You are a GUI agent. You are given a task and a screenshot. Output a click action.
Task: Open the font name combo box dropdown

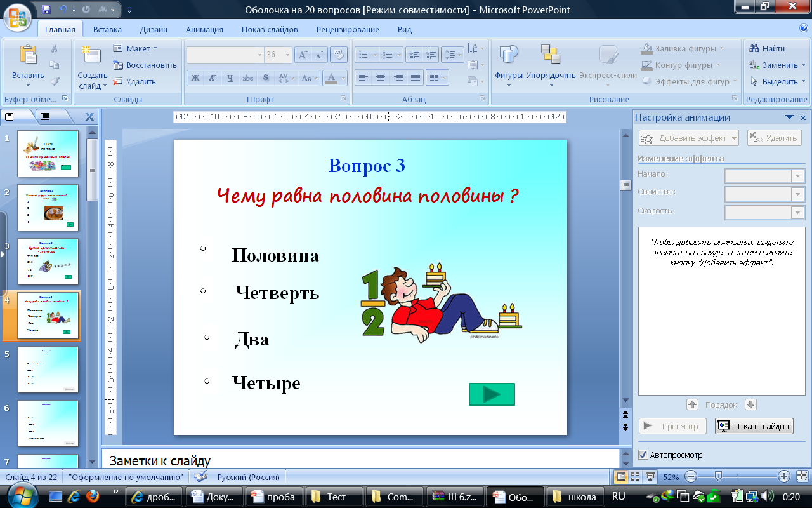[259, 55]
